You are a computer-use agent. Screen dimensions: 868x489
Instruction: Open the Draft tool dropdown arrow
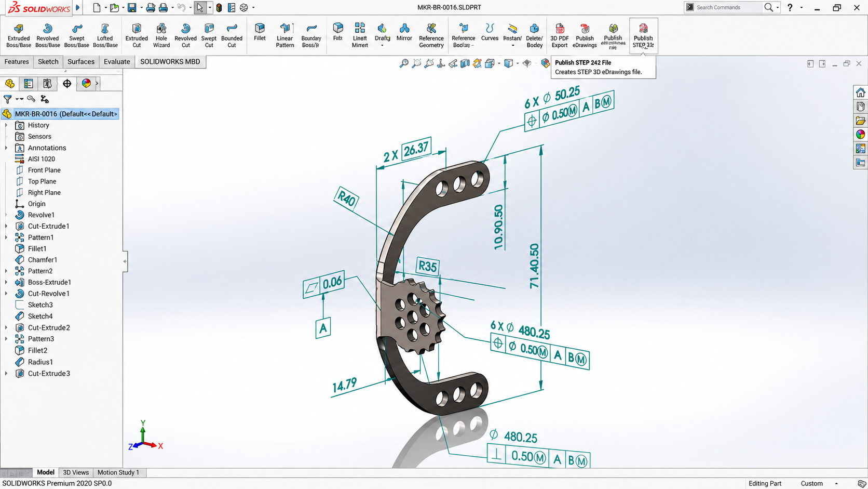[x=382, y=46]
